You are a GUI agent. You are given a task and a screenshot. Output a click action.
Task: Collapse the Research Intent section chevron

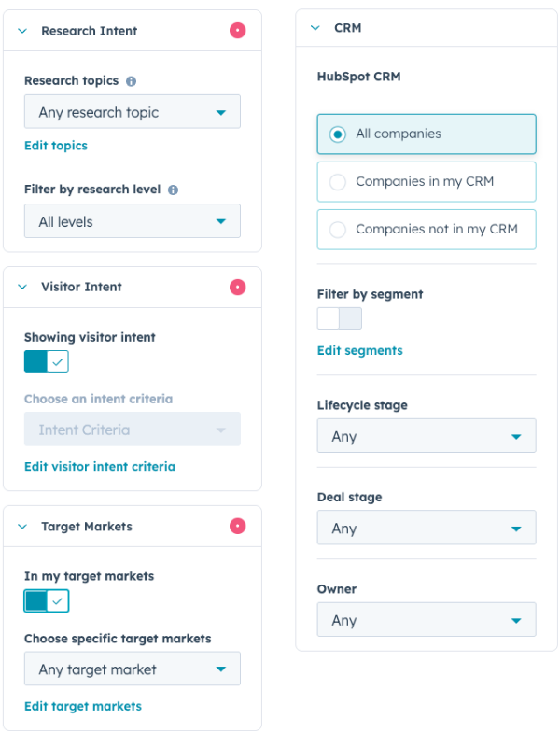[x=22, y=31]
